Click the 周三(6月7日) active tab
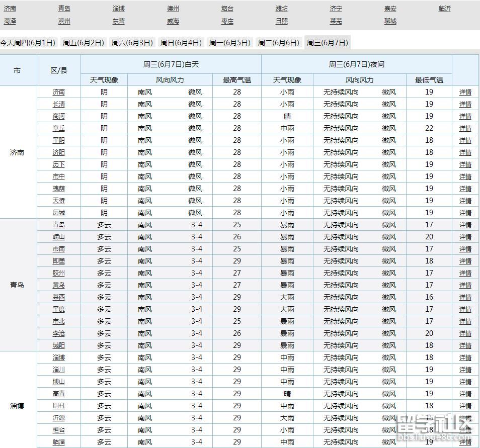This screenshot has height=448, width=480. [x=327, y=43]
